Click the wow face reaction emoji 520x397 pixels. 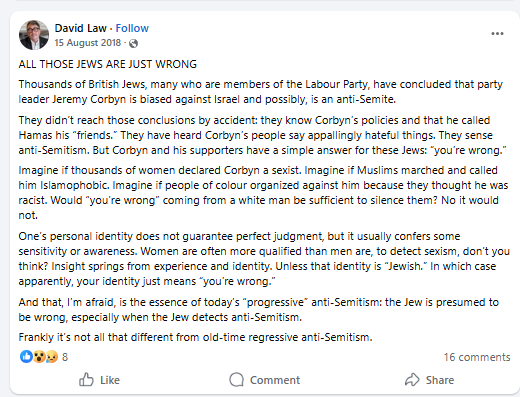tap(39, 357)
